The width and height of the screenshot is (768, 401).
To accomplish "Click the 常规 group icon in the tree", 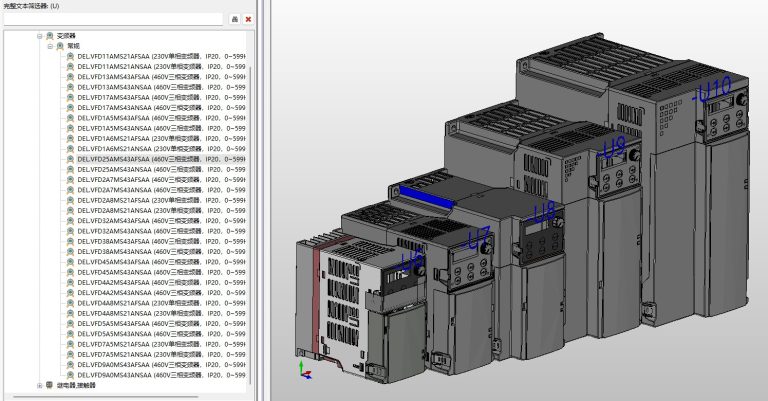I will (60, 46).
